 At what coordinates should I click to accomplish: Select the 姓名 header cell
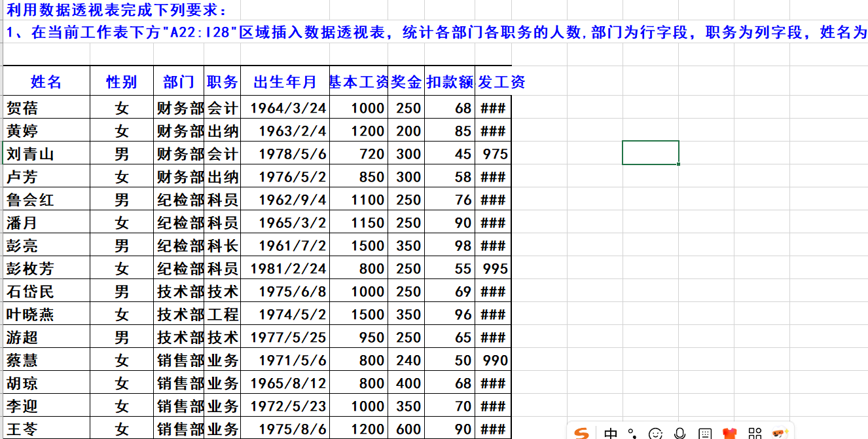[x=46, y=82]
